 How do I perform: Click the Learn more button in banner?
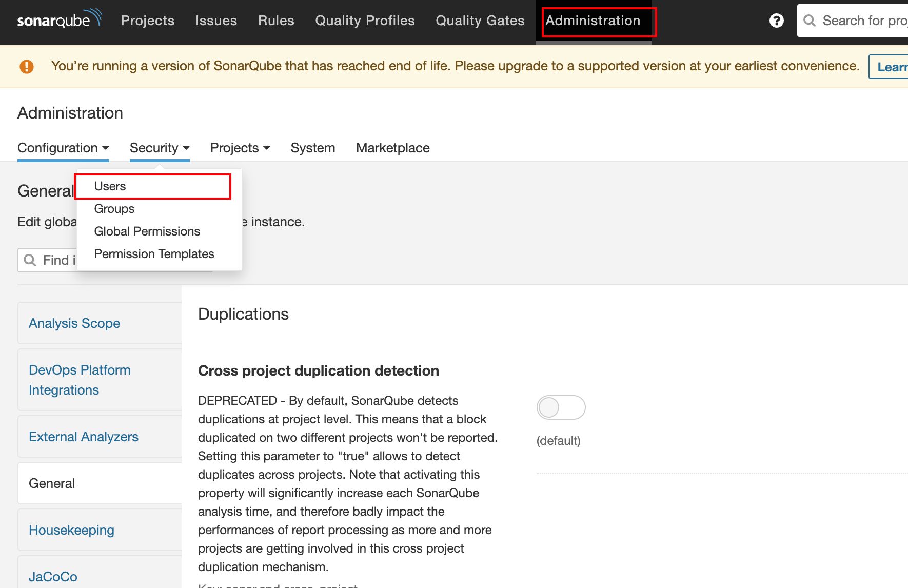[889, 67]
